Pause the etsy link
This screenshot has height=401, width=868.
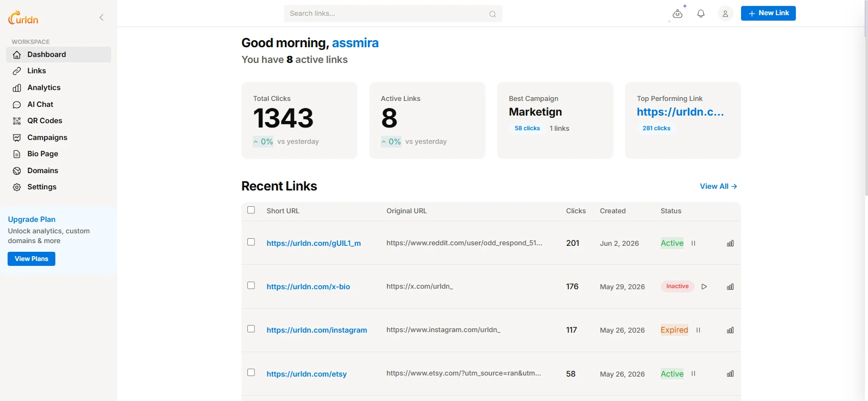tap(693, 373)
